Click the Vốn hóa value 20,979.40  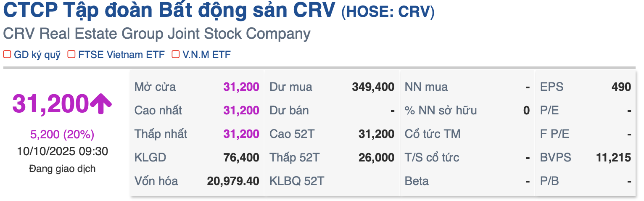(233, 181)
